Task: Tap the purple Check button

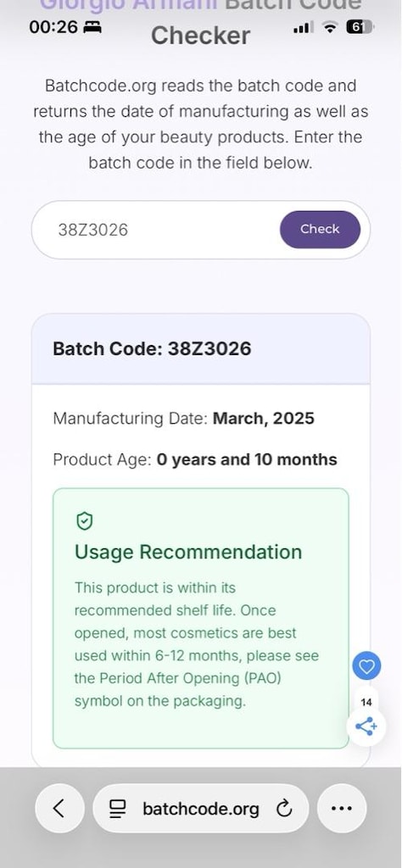Action: click(320, 229)
